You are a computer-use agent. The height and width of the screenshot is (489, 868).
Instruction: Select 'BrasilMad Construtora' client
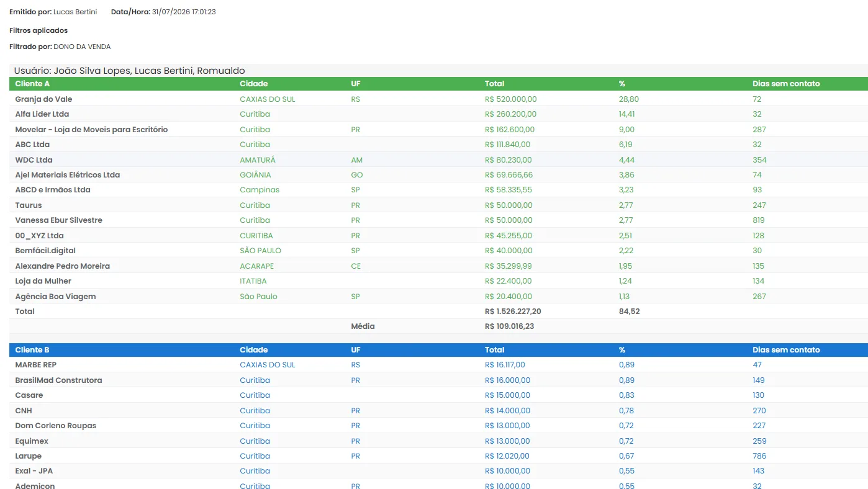(59, 380)
